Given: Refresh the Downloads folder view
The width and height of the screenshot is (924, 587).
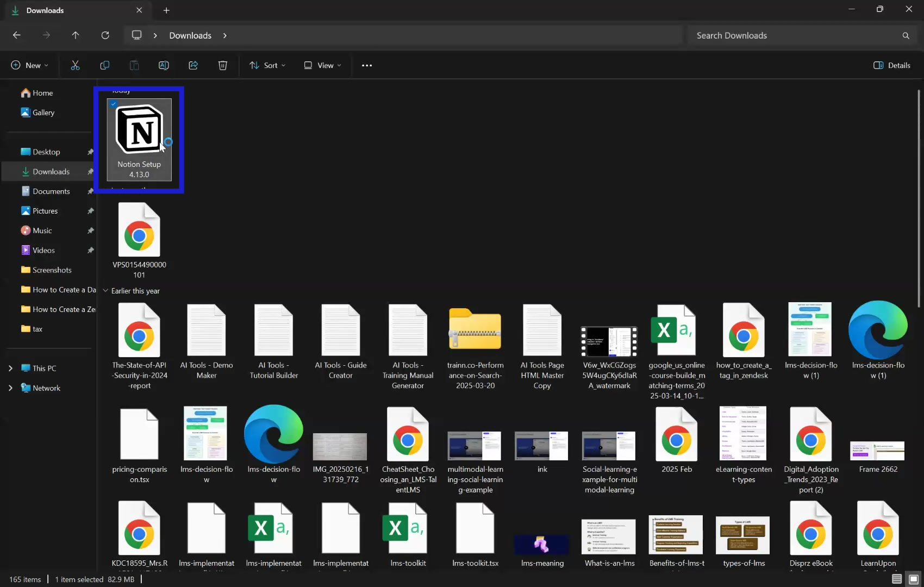Looking at the screenshot, I should click(105, 35).
